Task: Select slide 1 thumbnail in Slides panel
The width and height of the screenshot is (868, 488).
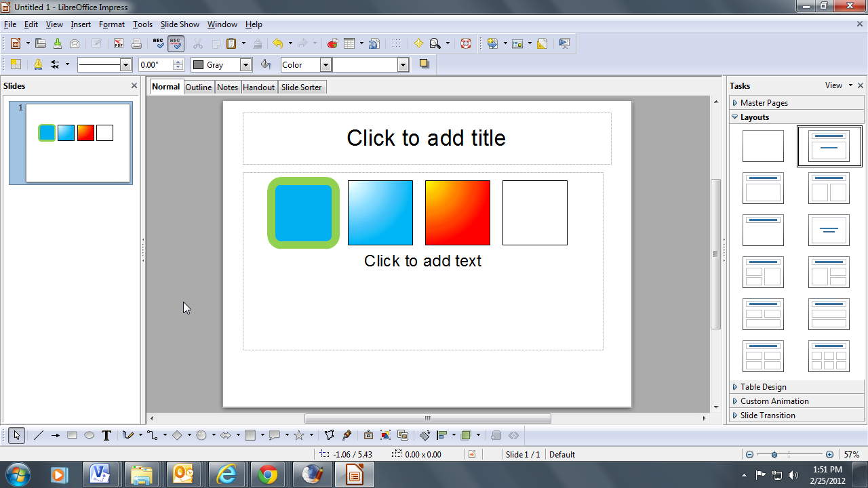Action: [x=78, y=143]
